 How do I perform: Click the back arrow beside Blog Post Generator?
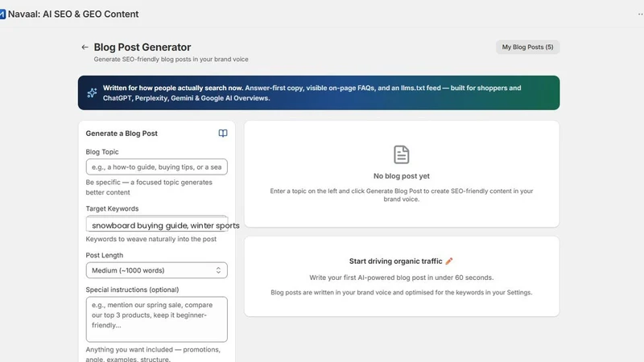[85, 47]
